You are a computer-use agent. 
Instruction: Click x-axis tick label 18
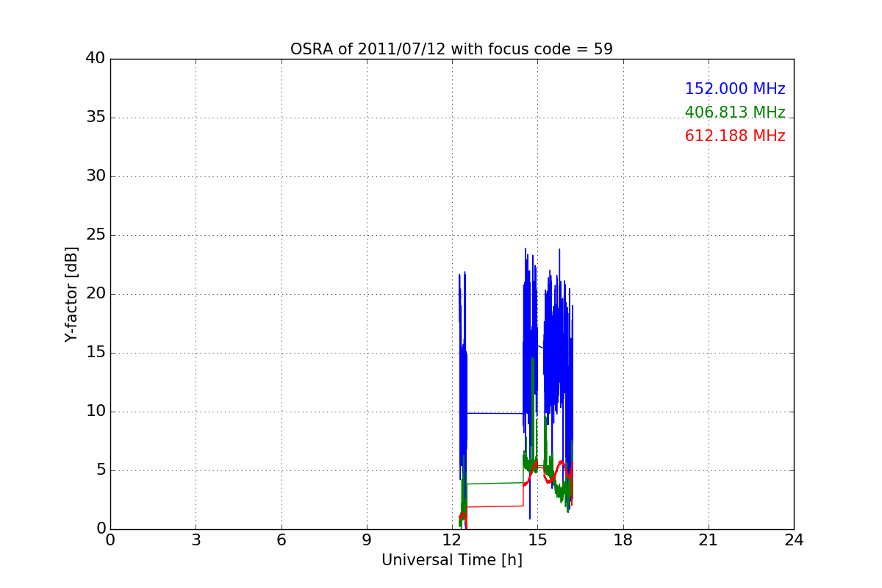(623, 540)
